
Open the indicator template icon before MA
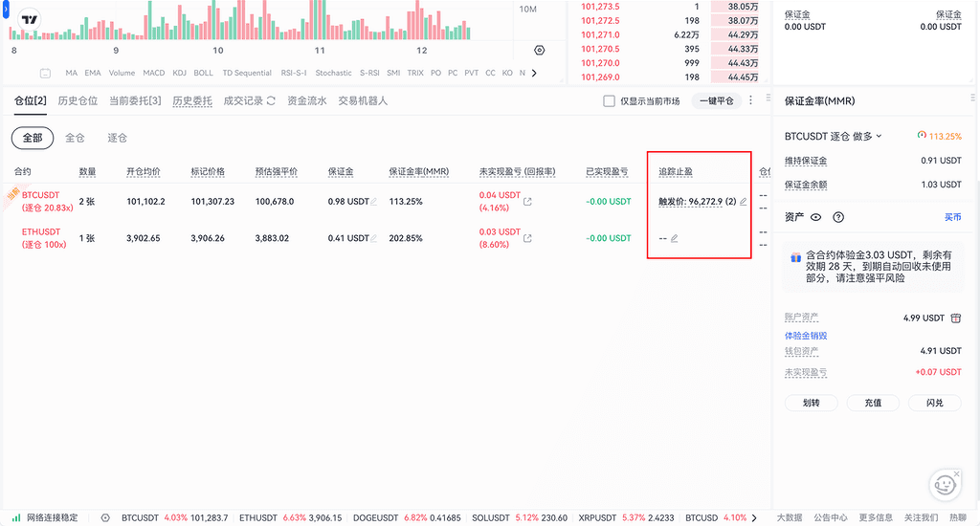pos(45,74)
